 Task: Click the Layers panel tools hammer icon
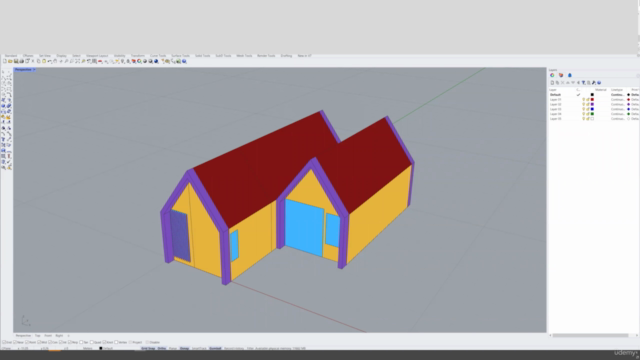coord(594,82)
